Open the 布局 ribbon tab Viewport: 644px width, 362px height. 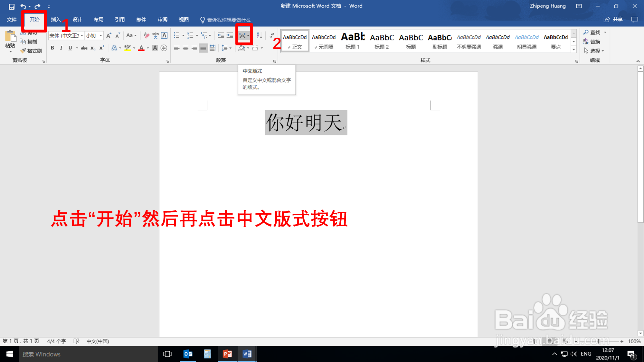pos(98,20)
